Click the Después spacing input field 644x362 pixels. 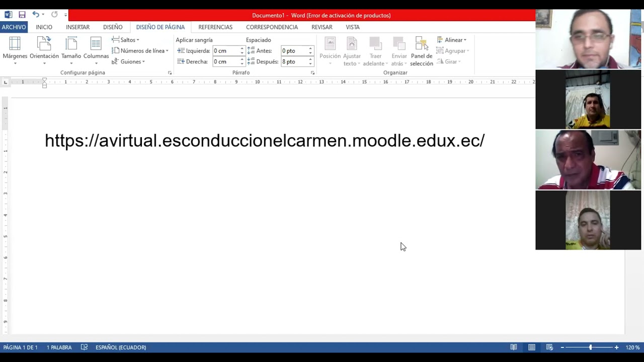coord(294,61)
